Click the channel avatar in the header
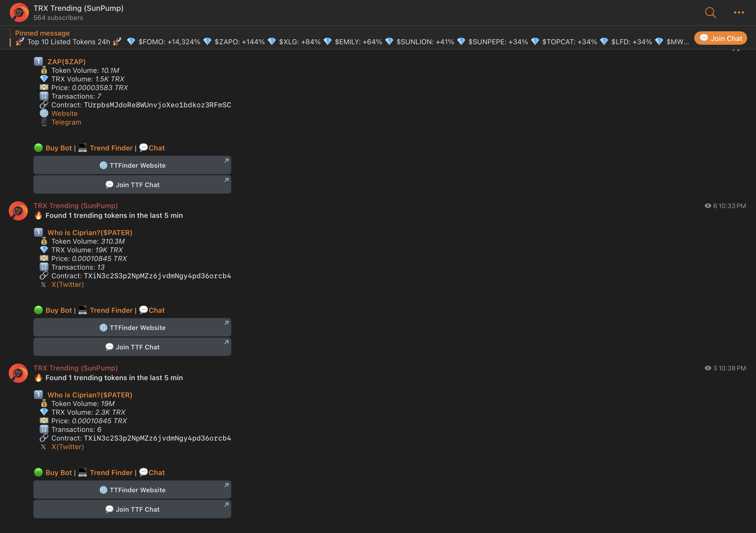 19,12
